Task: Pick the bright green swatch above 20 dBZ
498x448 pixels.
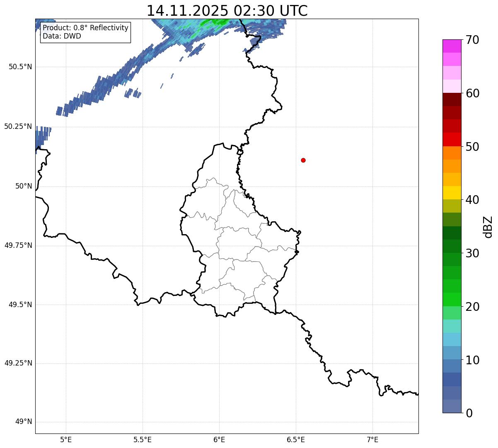Action: pos(452,299)
